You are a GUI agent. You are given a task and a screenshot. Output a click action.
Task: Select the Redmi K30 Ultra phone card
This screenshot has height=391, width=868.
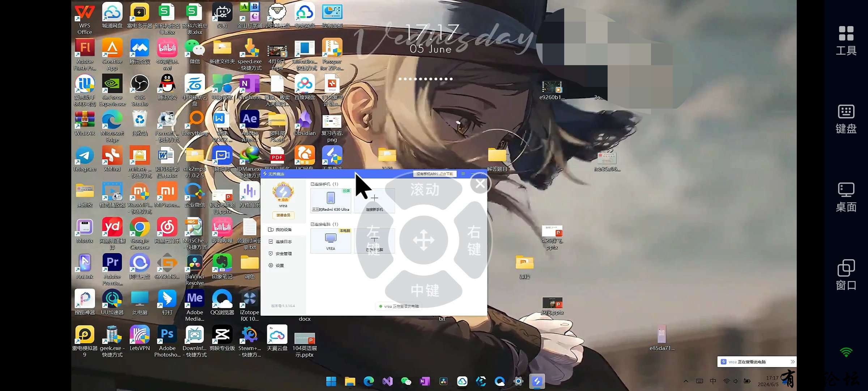click(331, 200)
